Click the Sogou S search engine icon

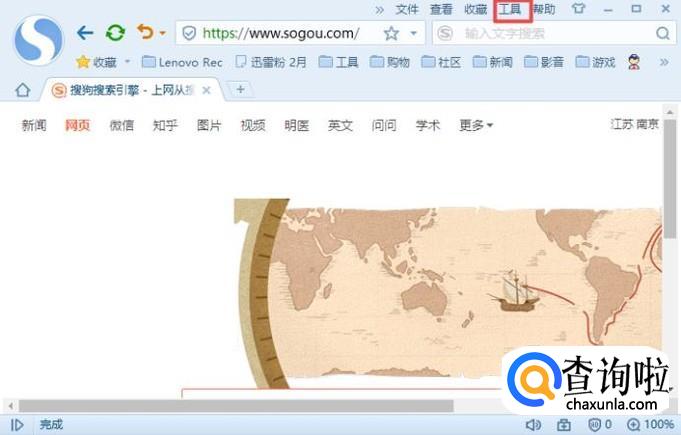click(445, 33)
